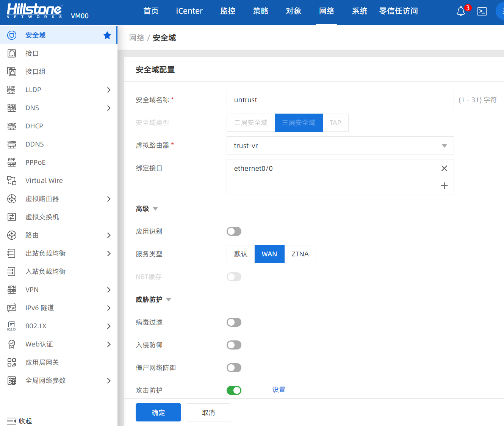
Task: Unstar the 安全域 favorite star
Action: point(107,35)
